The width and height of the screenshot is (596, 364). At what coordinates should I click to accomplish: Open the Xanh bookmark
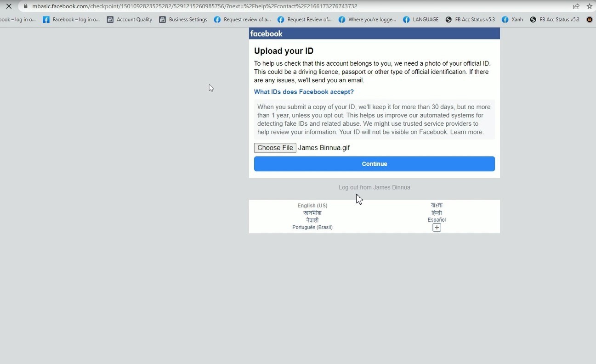click(512, 20)
